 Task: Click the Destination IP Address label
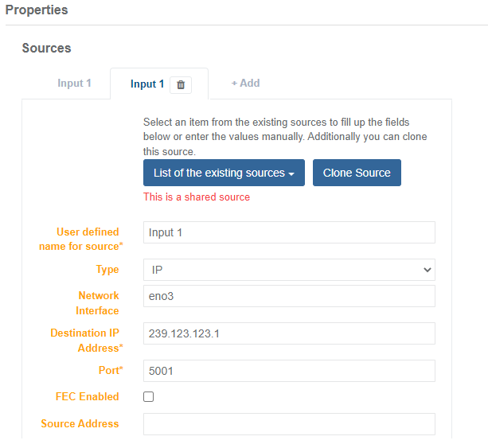tap(84, 341)
